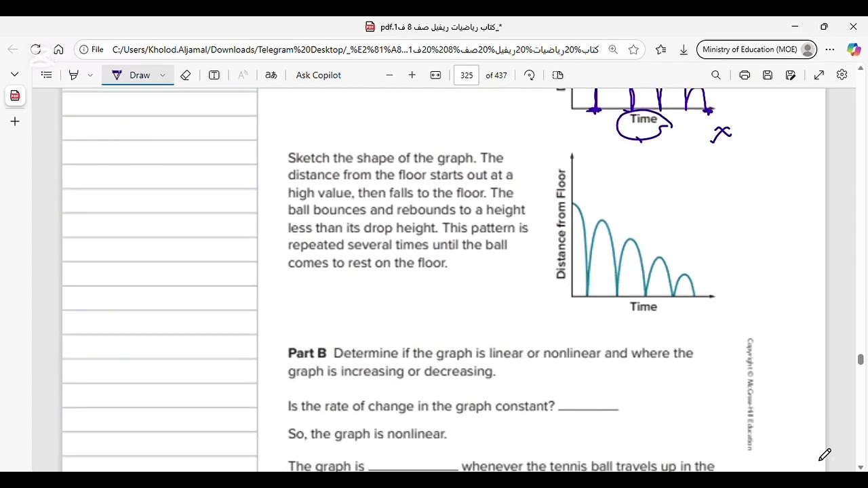Open the Downloads panel
Image resolution: width=868 pixels, height=488 pixels.
tap(684, 49)
